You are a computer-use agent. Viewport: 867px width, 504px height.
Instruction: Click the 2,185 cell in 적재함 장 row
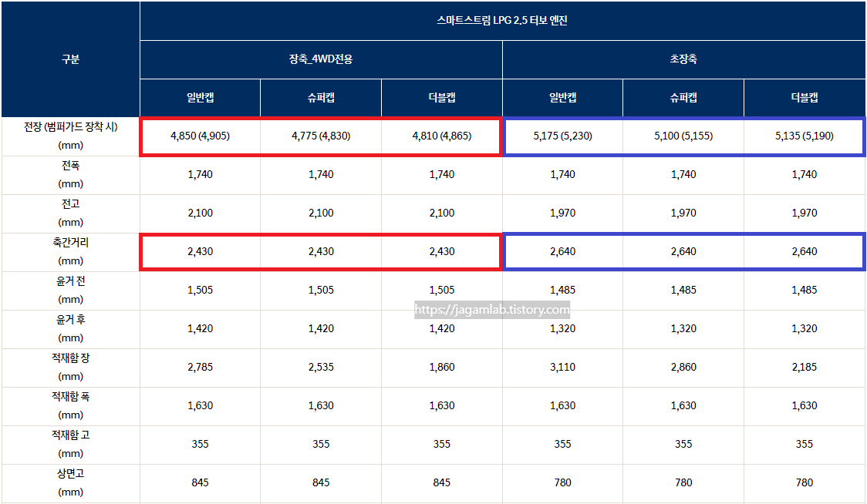(805, 368)
